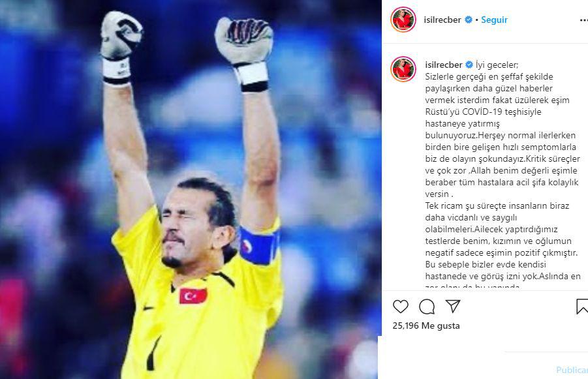
Task: Open the three-dot more options menu
Action: [583, 20]
